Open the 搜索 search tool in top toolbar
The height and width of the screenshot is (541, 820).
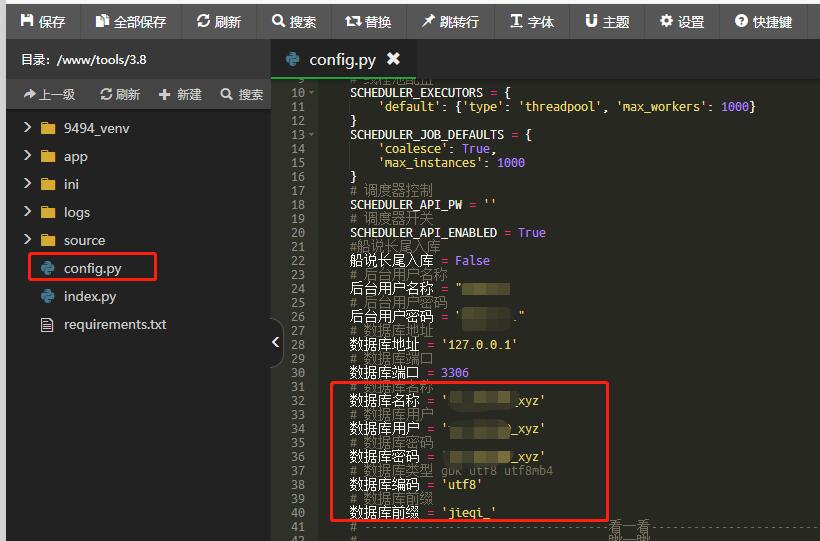[294, 21]
